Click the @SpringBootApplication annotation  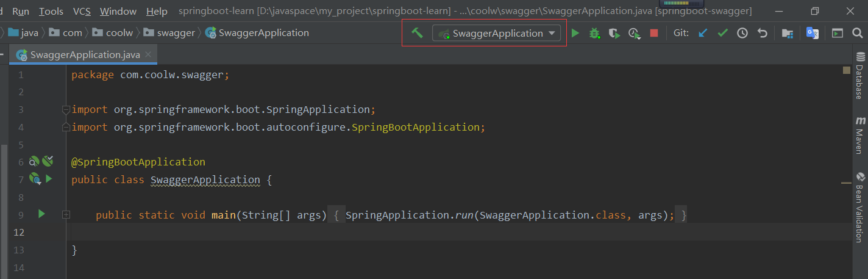(138, 162)
